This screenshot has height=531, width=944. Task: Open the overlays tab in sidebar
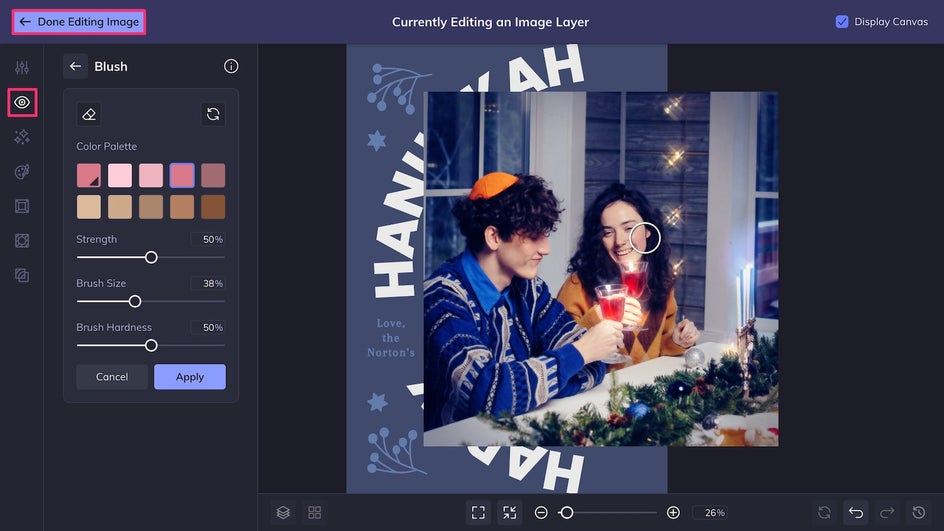point(22,241)
